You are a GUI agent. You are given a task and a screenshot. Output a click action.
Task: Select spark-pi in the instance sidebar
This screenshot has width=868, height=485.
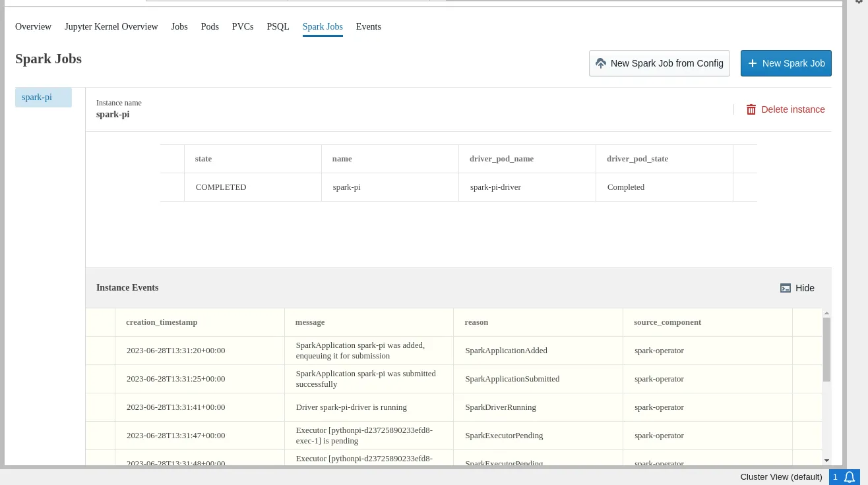[x=44, y=98]
